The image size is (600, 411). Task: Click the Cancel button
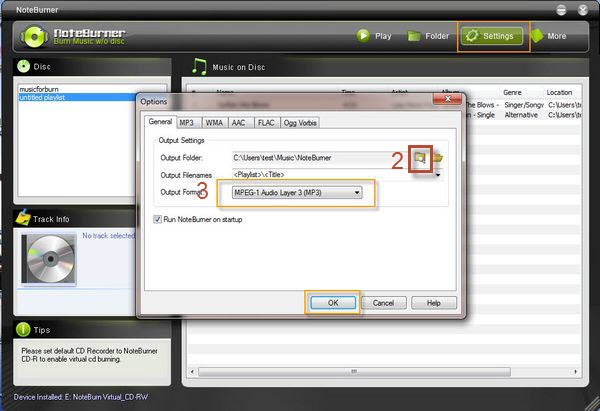click(x=383, y=303)
